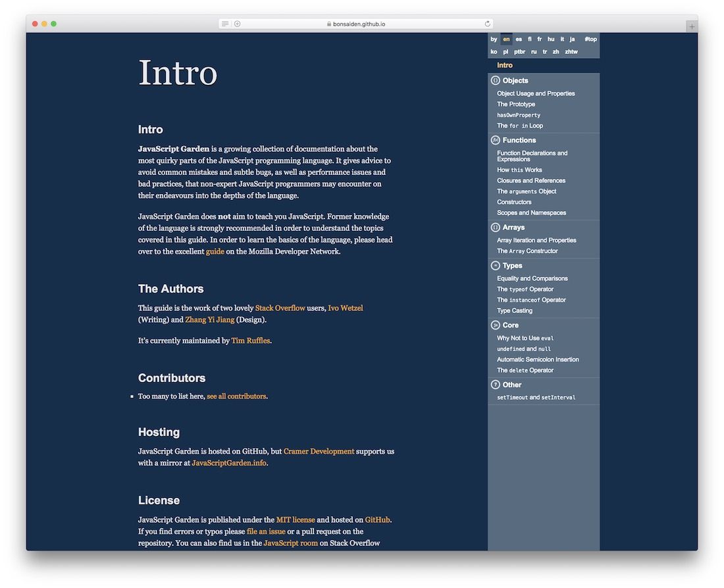
Task: Open the 'Ivo Wetzel' author link
Action: click(346, 308)
